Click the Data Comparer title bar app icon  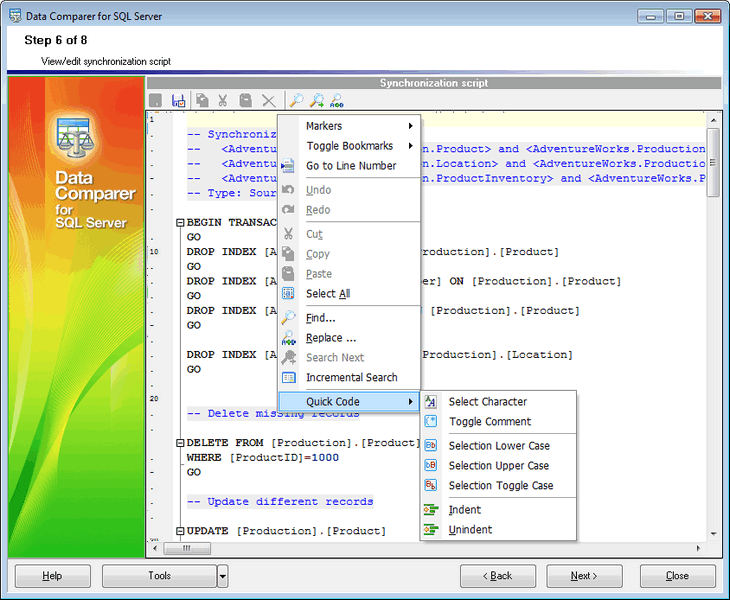(x=15, y=16)
